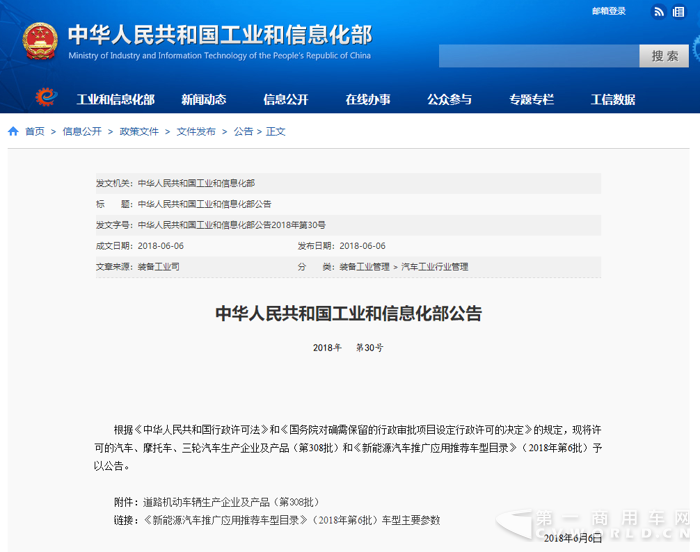Go to 首页 in breadcrumb
Image resolution: width=700 pixels, height=552 pixels.
click(35, 131)
